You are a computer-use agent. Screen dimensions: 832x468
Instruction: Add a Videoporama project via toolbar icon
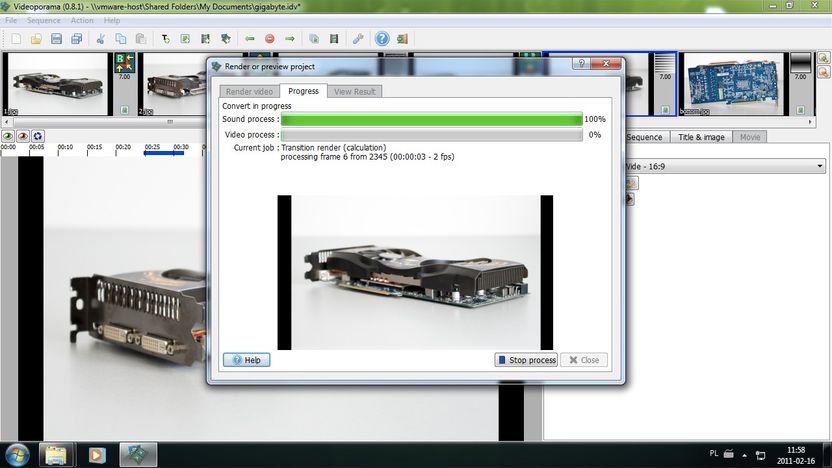[x=226, y=39]
